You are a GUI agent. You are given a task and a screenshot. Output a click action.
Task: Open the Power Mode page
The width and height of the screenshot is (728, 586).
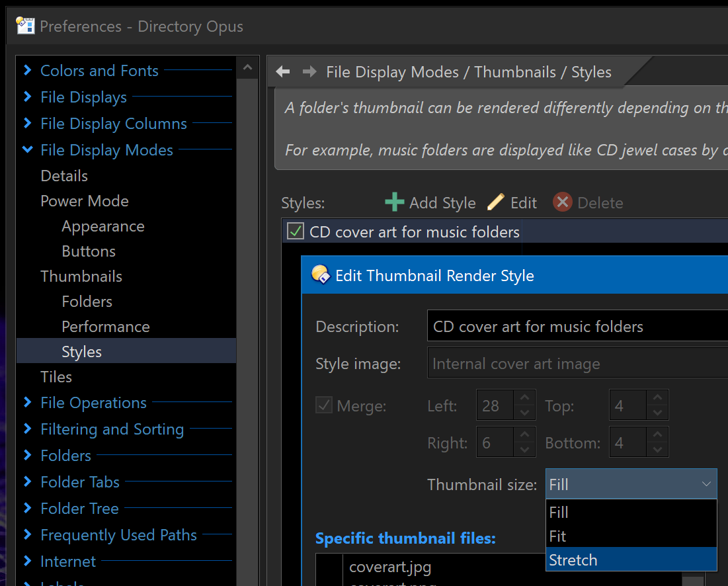85,201
